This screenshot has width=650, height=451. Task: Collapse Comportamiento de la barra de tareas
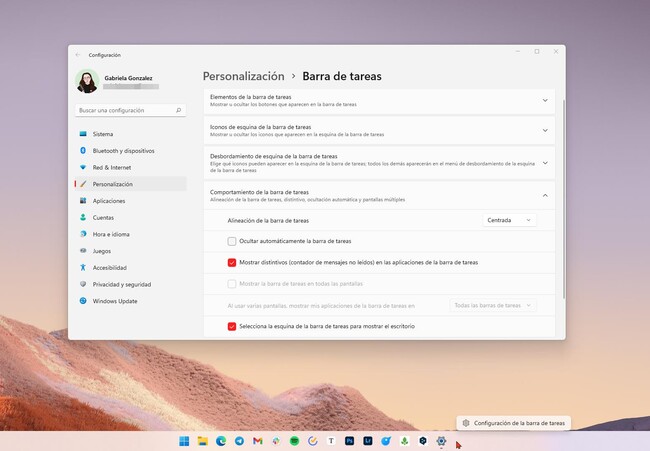coord(379,195)
